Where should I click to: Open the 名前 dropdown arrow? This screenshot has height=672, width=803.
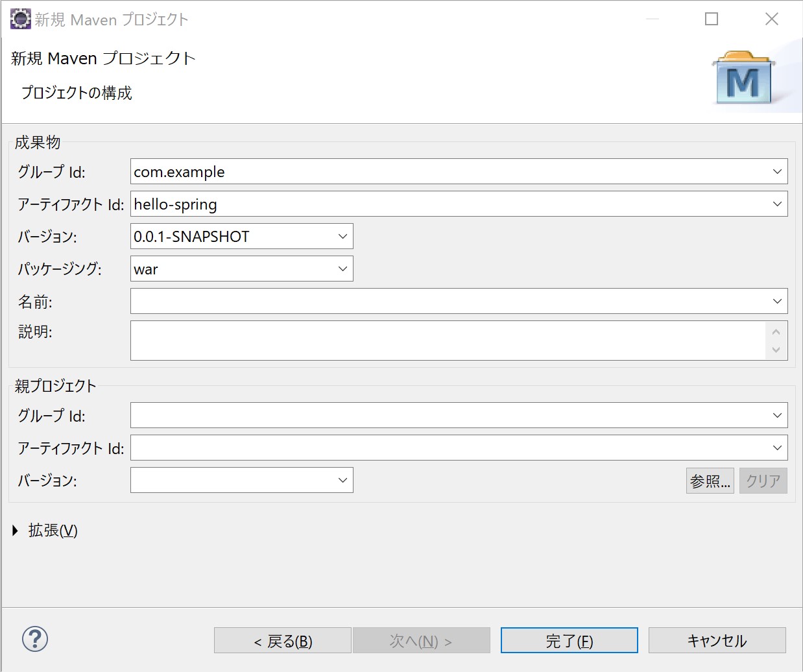point(777,302)
